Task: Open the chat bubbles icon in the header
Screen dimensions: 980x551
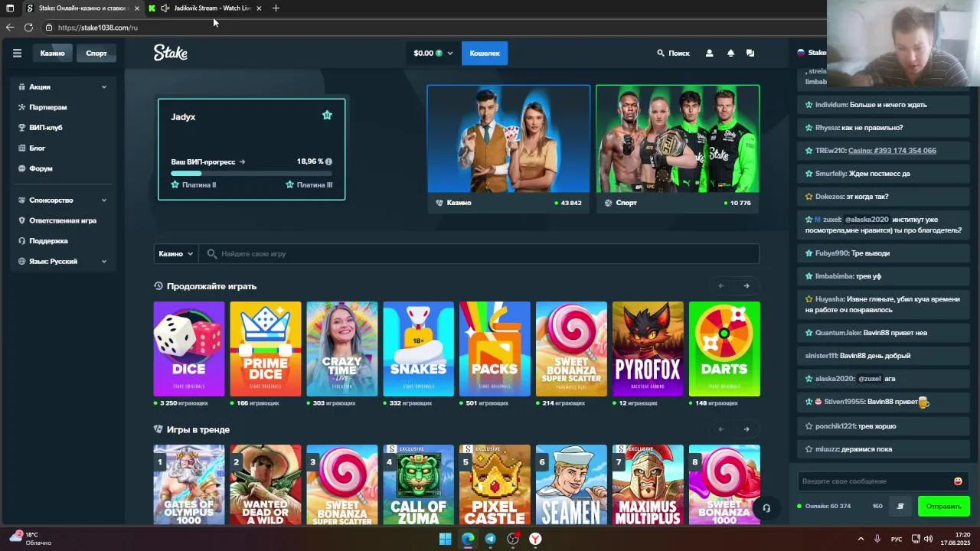Action: (750, 53)
